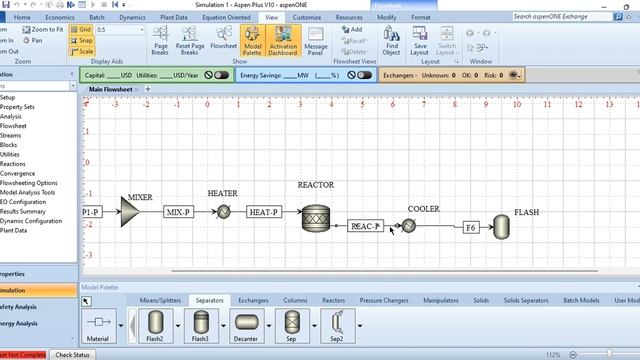
Task: Click Zoom to Fit
Action: [x=43, y=29]
